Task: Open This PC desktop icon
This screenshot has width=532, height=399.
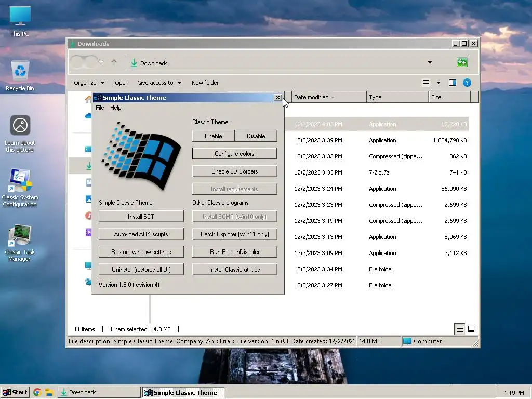Action: coord(20,21)
